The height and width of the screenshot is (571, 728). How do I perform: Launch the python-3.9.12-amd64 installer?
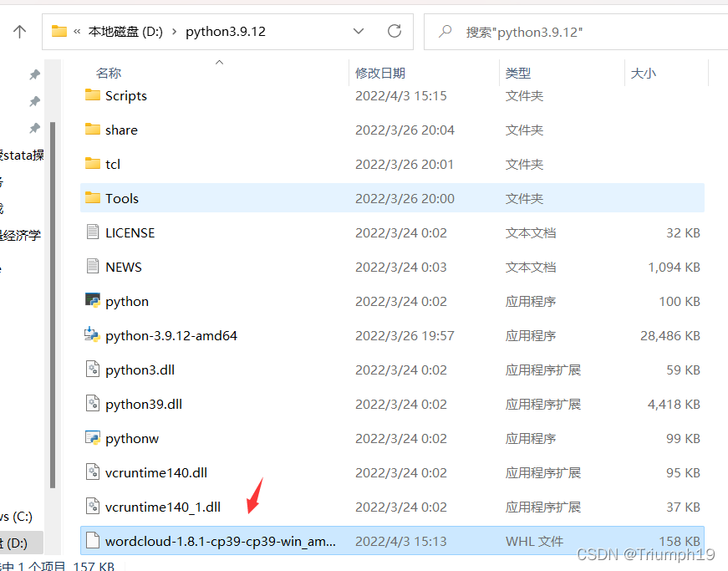point(171,335)
